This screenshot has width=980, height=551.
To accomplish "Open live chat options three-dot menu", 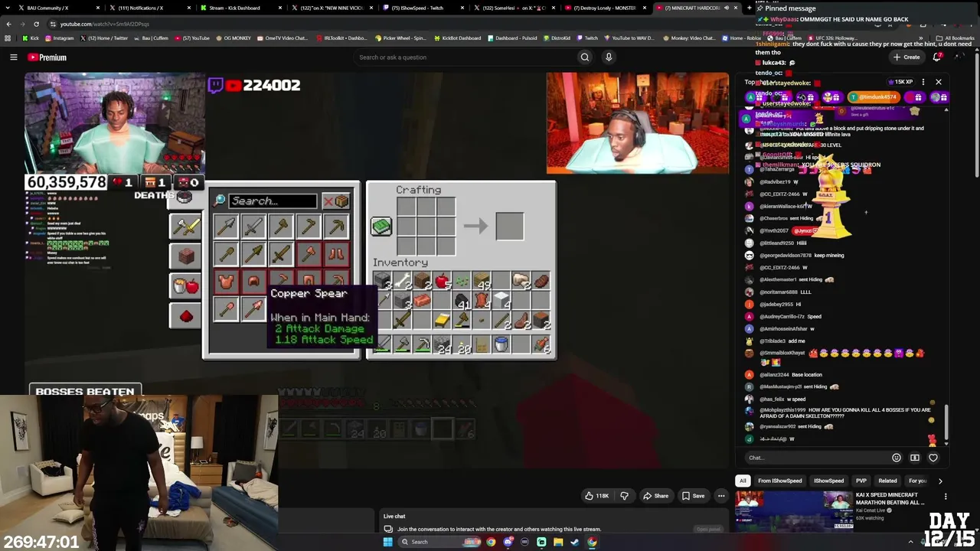I will tap(923, 82).
